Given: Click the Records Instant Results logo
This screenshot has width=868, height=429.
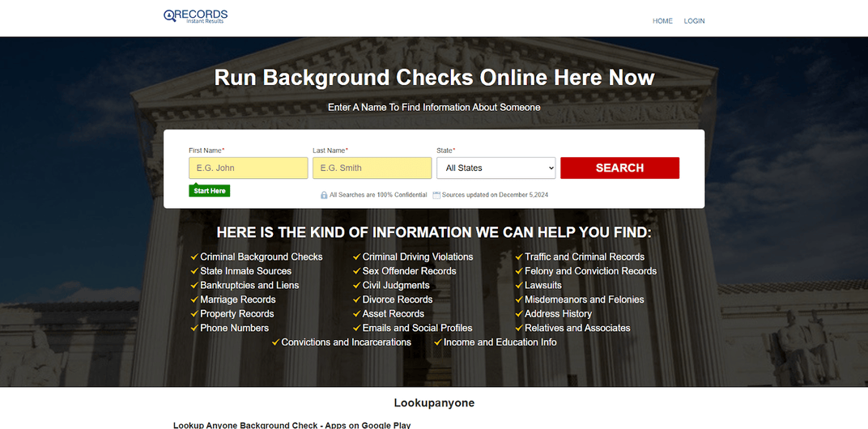Looking at the screenshot, I should pyautogui.click(x=195, y=15).
